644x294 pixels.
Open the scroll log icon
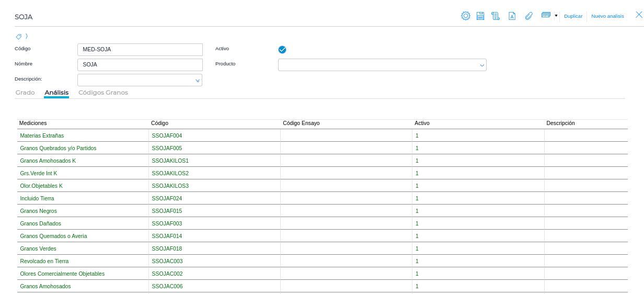coord(495,16)
